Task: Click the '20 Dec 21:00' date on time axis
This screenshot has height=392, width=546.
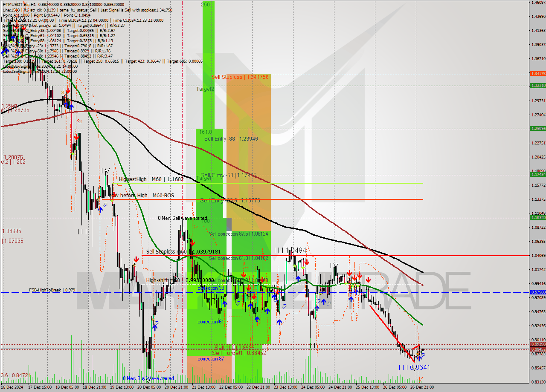Action: tap(177, 387)
